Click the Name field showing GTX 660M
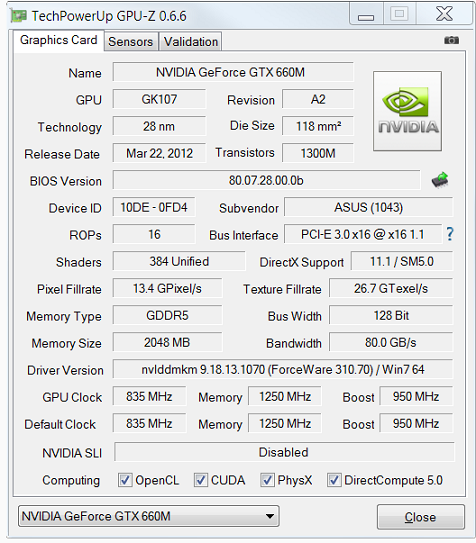This screenshot has height=543, width=476. pyautogui.click(x=233, y=72)
